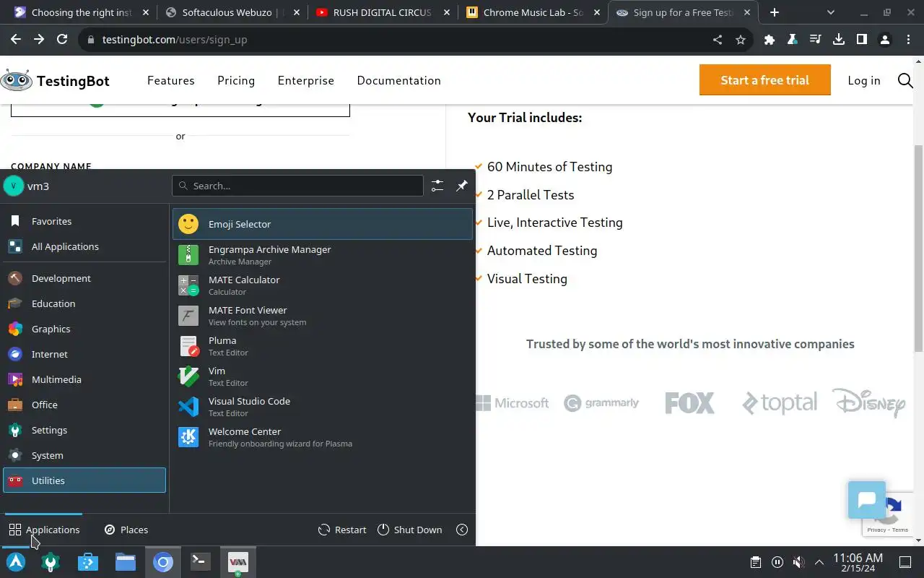
Task: Share this page icon
Action: point(718,40)
